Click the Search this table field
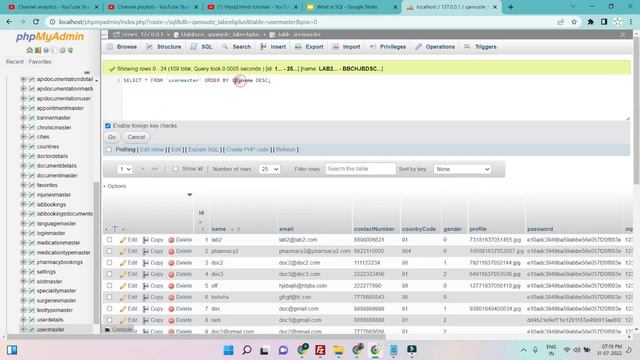This screenshot has height=360, width=640. click(x=360, y=169)
